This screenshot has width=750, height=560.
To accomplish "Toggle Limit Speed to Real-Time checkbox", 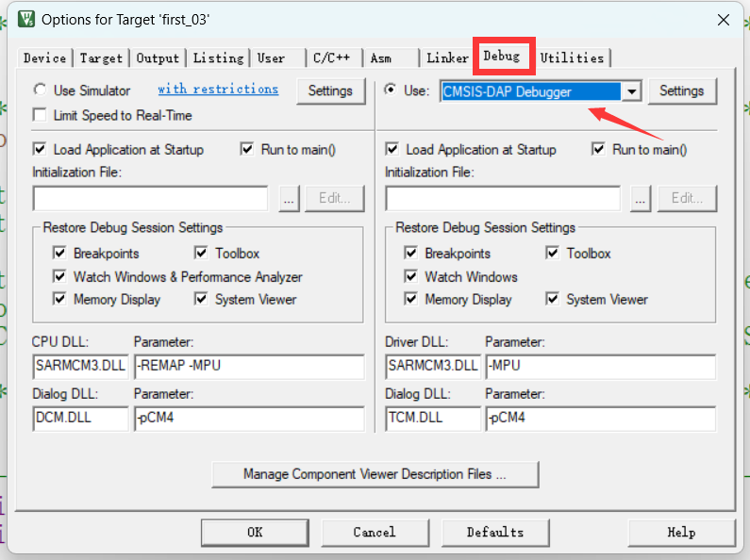I will [x=40, y=115].
